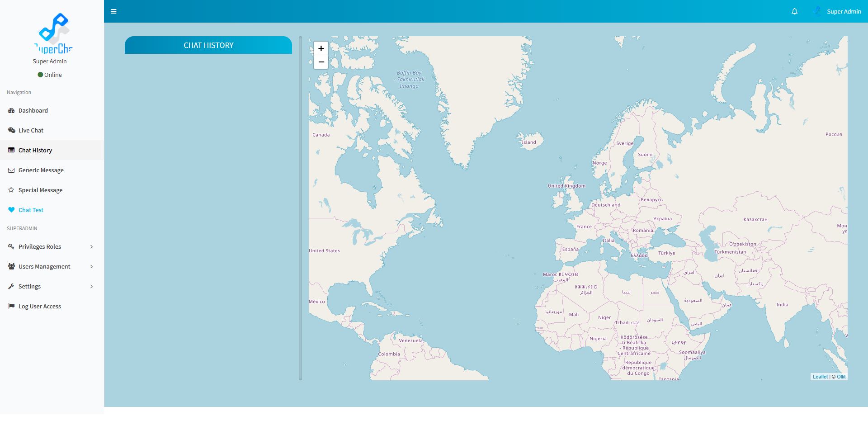Click the SuperChat logo in sidebar
This screenshot has width=868, height=430.
(53, 33)
